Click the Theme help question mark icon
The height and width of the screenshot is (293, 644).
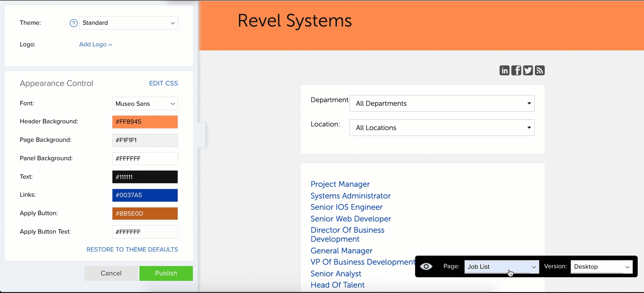click(x=74, y=23)
